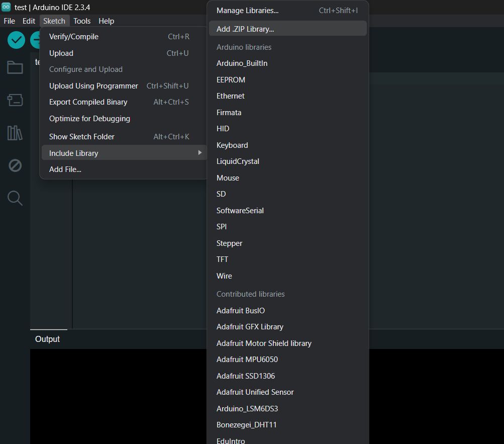The width and height of the screenshot is (504, 444).
Task: Include the Ethernet library
Action: click(288, 96)
